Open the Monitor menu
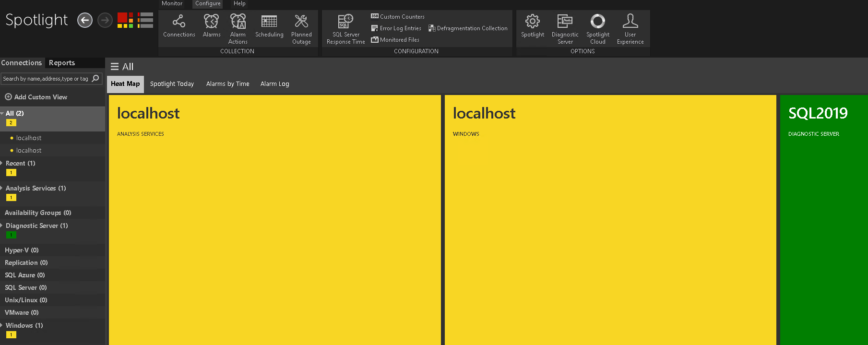The width and height of the screenshot is (868, 345). tap(172, 3)
